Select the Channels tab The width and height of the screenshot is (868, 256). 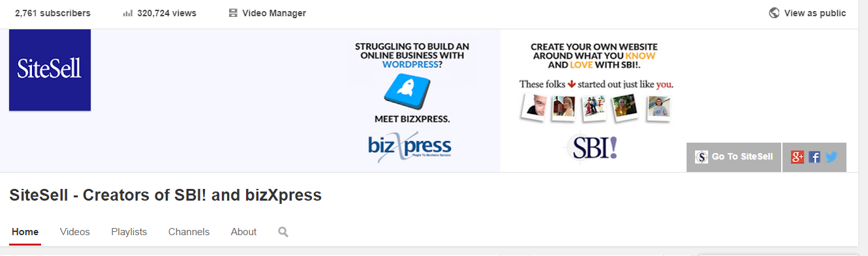189,232
